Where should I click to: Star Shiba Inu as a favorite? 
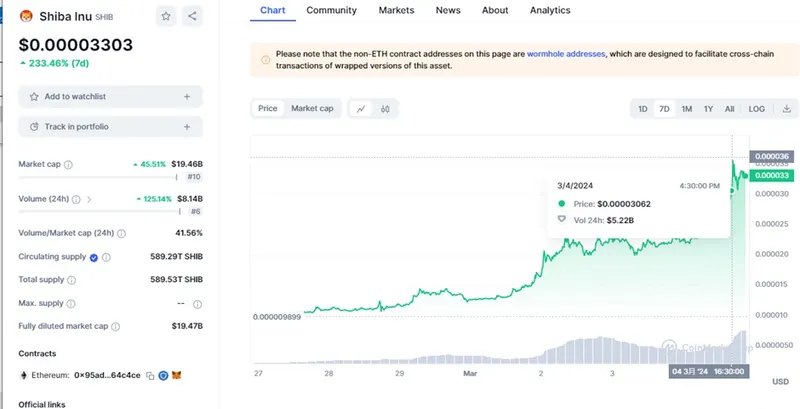[166, 16]
